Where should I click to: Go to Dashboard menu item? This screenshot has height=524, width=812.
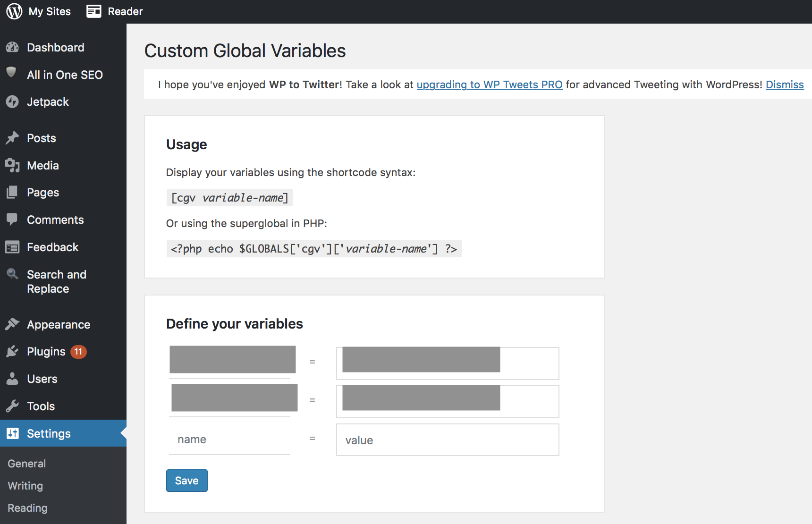coord(56,47)
